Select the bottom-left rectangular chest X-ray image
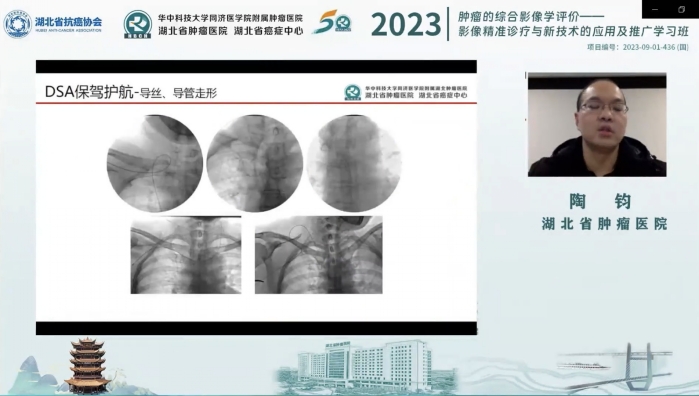Viewport: 699px width, 396px height. pos(186,255)
